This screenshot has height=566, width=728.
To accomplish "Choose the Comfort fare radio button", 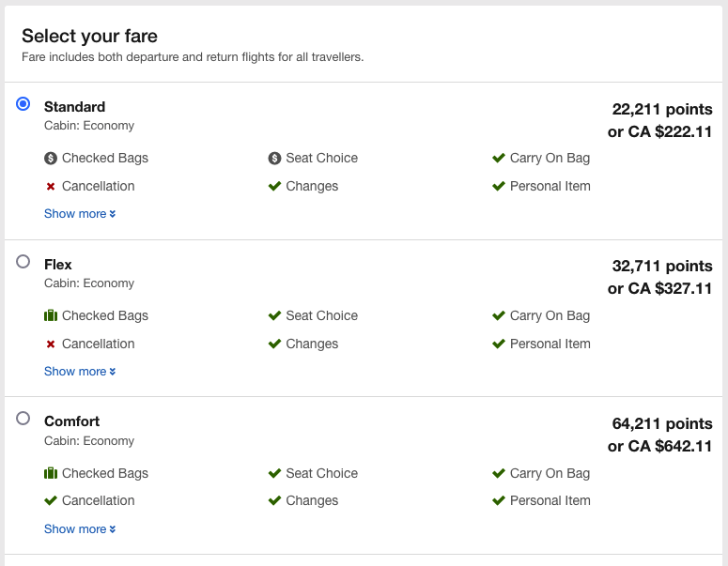I will point(23,419).
